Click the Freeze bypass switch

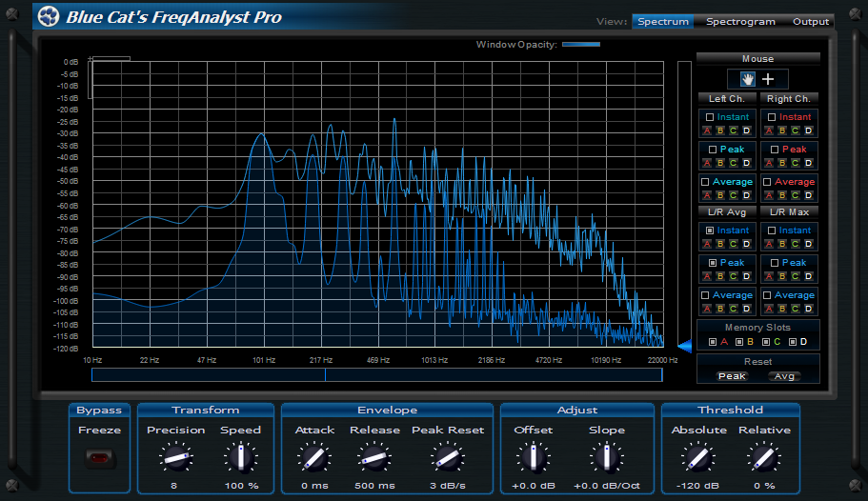tap(99, 459)
